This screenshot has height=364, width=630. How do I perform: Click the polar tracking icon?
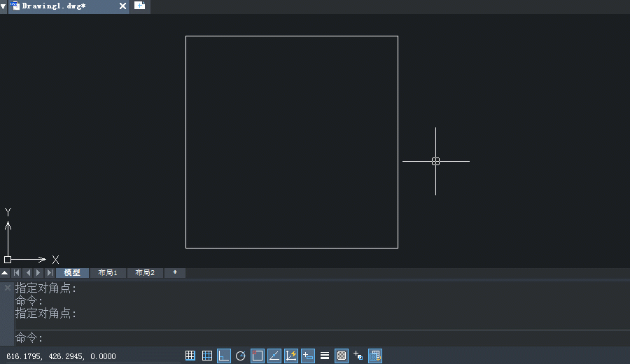(241, 356)
